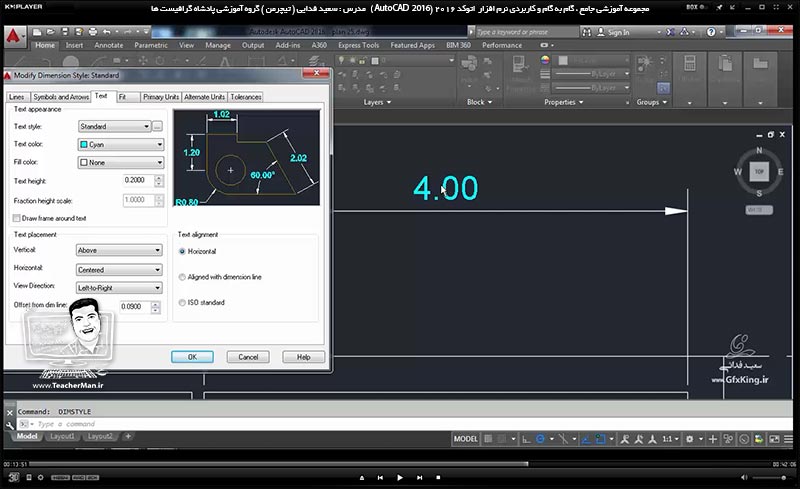
Task: Toggle ortho mode icon in status bar
Action: 527,439
